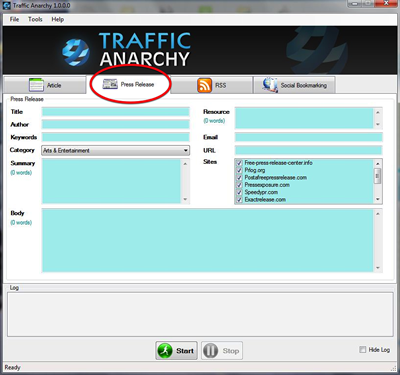Click the Start button
400x375 pixels.
[176, 351]
